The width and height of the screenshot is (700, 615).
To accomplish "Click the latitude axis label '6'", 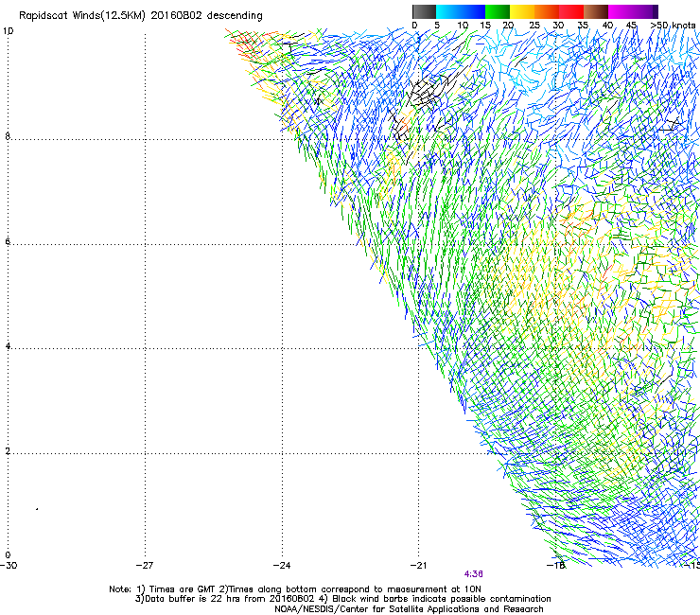I will click(x=8, y=241).
